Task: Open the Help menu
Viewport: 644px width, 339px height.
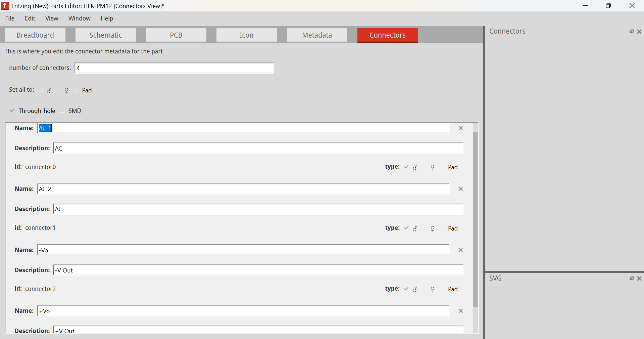Action: 107,18
